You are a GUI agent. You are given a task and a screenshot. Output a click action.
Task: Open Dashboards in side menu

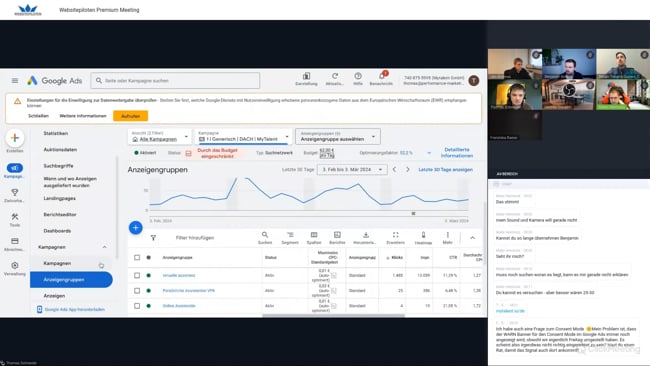pos(57,231)
